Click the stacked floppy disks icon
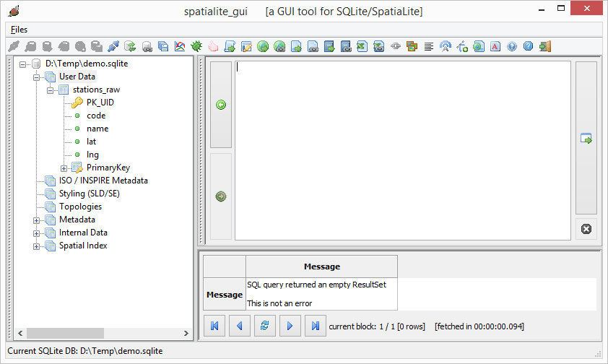Screen dimensions: 608x364 pos(163,46)
